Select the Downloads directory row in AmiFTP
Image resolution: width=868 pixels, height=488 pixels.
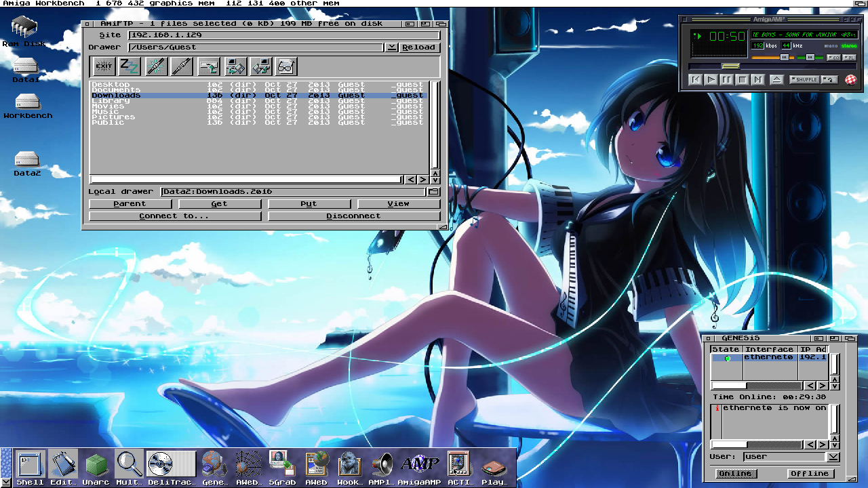(x=258, y=96)
